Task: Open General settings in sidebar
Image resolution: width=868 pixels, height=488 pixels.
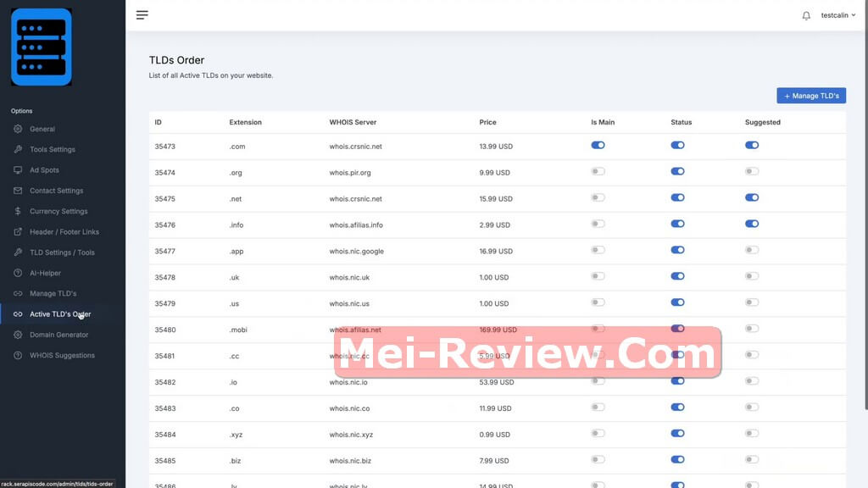Action: click(x=42, y=129)
